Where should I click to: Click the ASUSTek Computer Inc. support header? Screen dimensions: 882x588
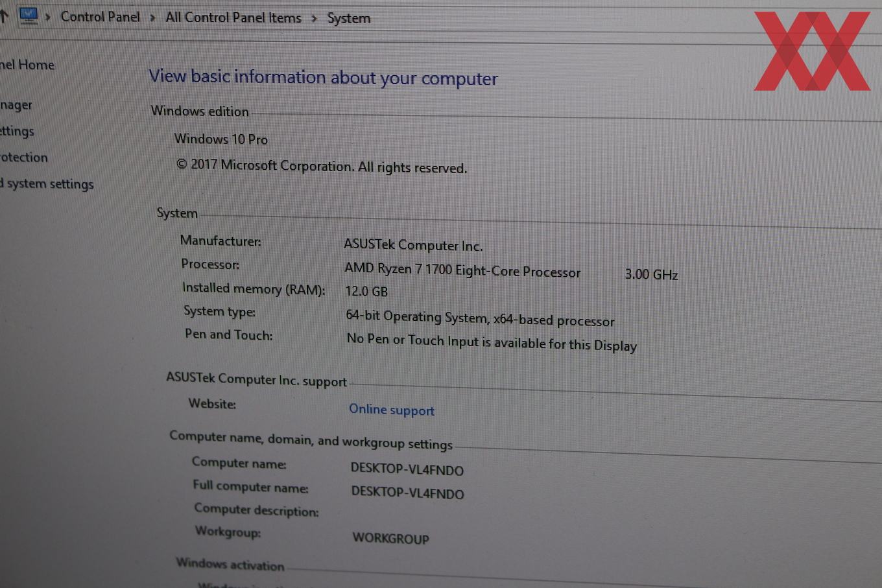coord(256,379)
